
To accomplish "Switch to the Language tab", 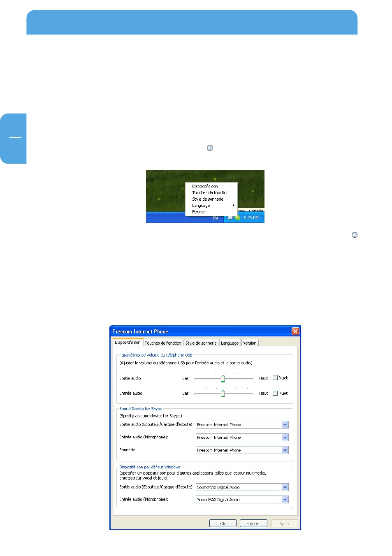I will [230, 343].
